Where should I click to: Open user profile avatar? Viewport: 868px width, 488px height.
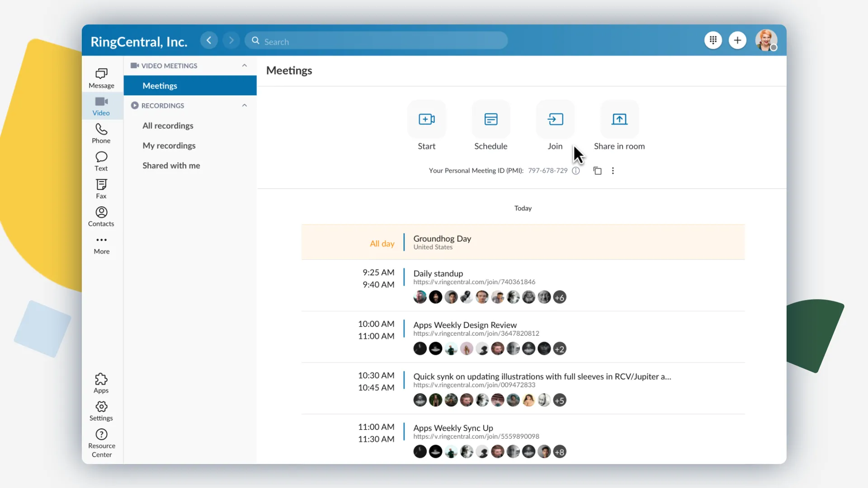[x=766, y=40]
